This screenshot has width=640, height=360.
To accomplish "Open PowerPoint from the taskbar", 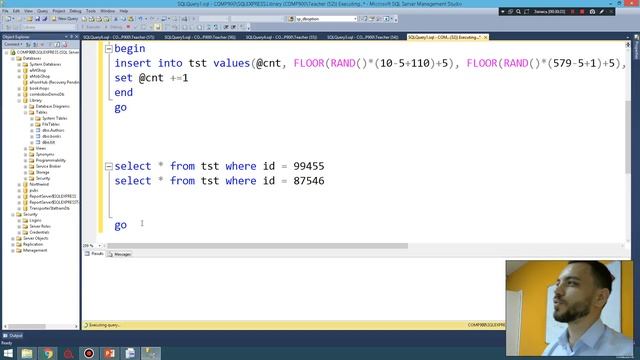I will pos(109,353).
